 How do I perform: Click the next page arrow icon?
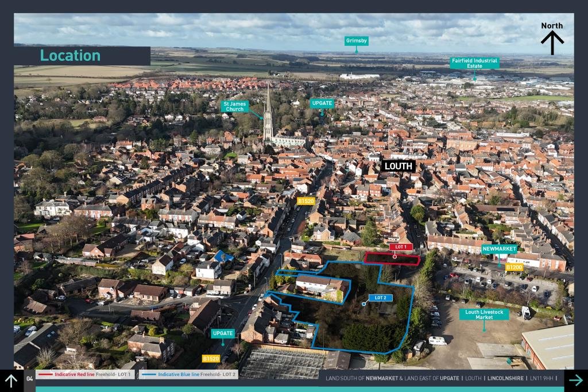click(575, 380)
